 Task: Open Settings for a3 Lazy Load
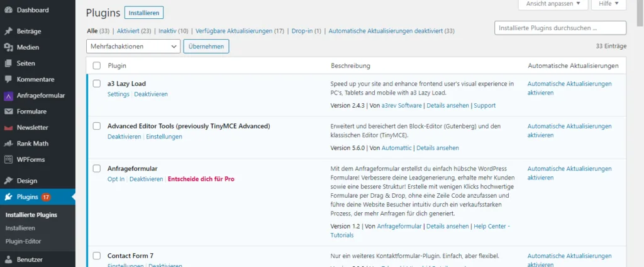pos(118,94)
